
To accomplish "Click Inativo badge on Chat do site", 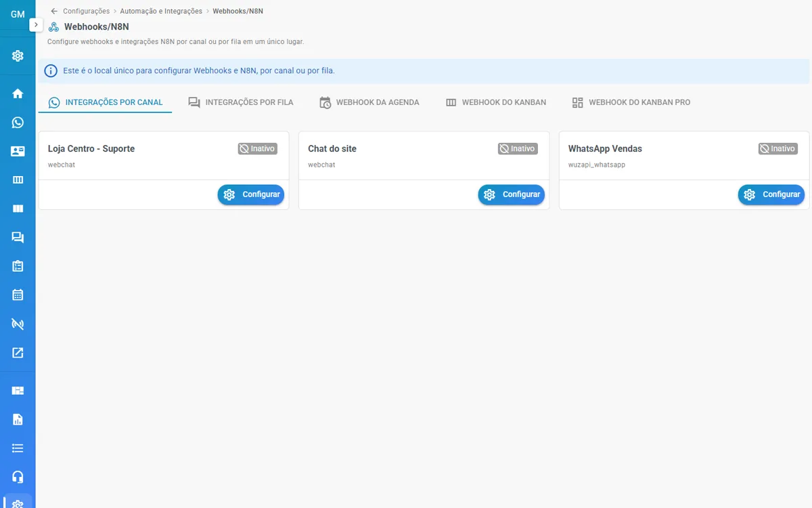I will point(518,148).
